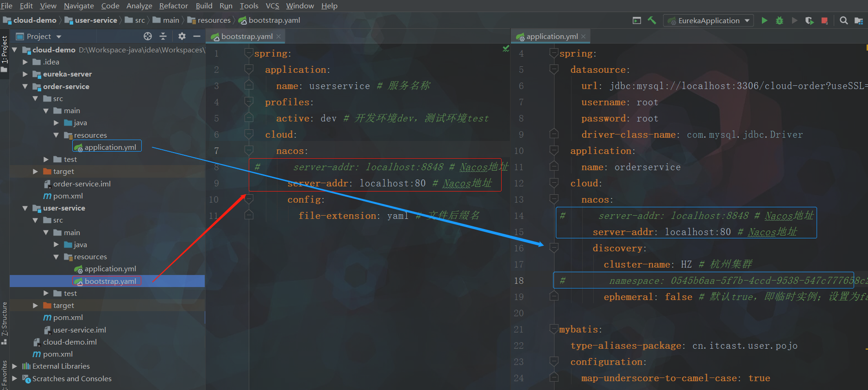
Task: Open the Build menu
Action: (204, 6)
